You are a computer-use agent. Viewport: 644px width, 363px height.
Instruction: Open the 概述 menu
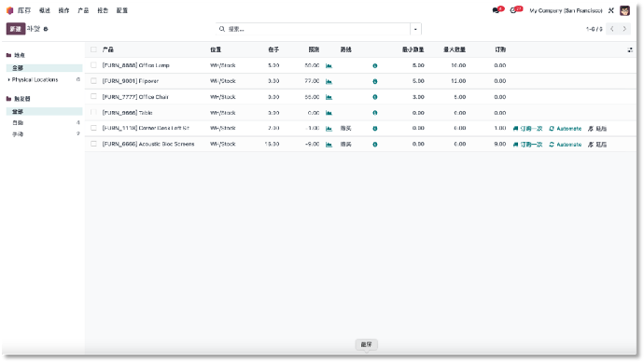tap(45, 10)
